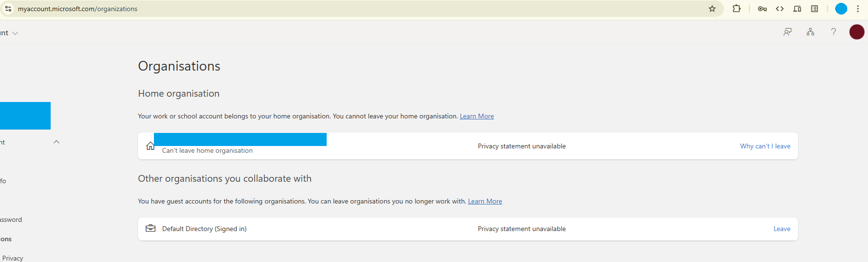Click the feedback person icon in header

click(787, 32)
